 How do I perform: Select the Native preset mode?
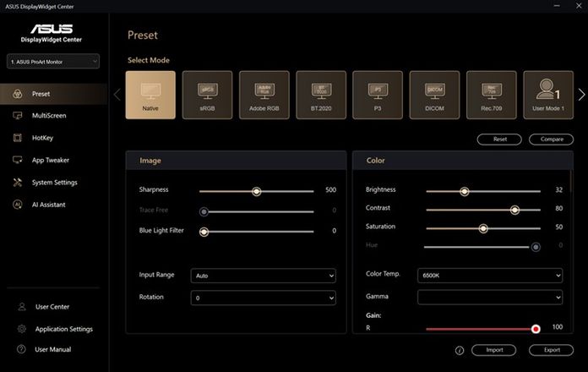click(150, 95)
